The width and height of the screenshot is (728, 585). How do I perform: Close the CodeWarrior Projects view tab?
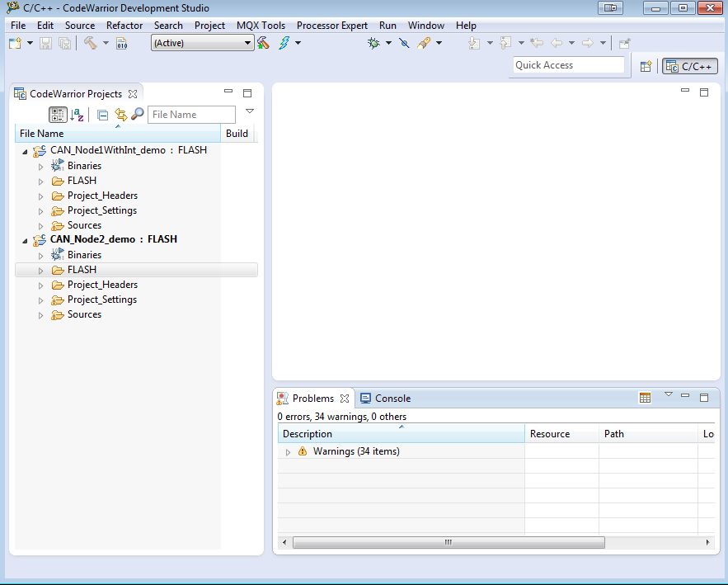133,94
